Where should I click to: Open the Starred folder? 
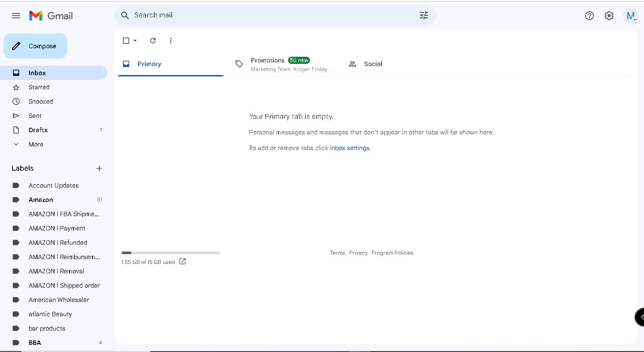click(54, 87)
